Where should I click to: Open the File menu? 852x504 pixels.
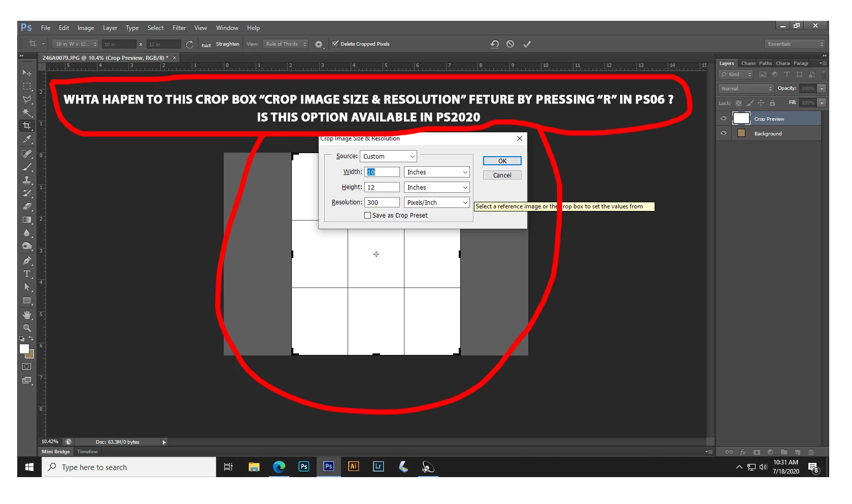coord(46,28)
